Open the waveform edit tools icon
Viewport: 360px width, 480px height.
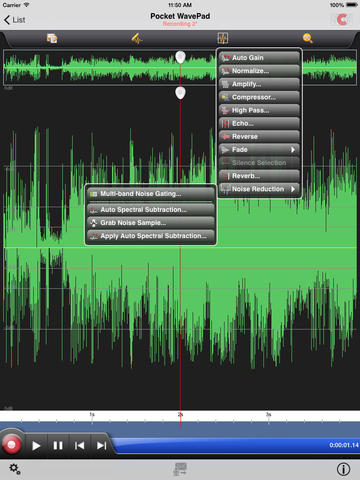click(137, 39)
